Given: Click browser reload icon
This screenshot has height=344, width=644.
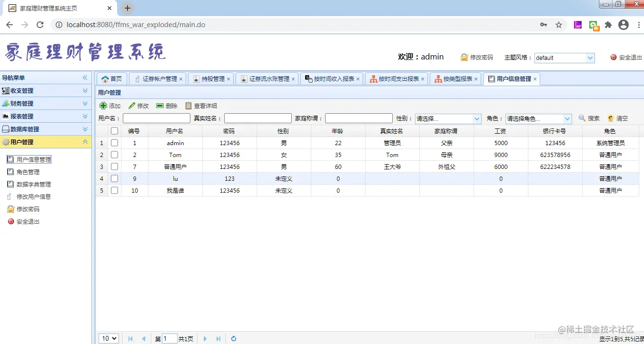Looking at the screenshot, I should [x=40, y=25].
